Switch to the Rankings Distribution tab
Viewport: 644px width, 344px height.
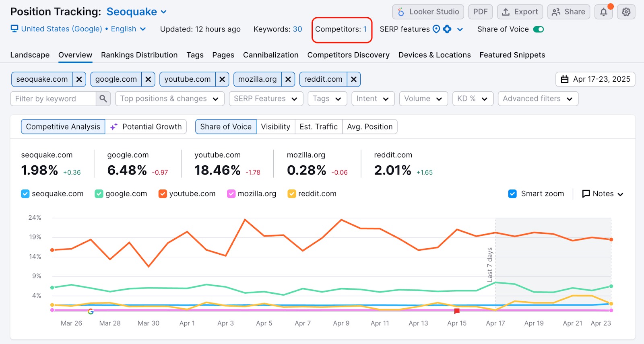point(139,55)
